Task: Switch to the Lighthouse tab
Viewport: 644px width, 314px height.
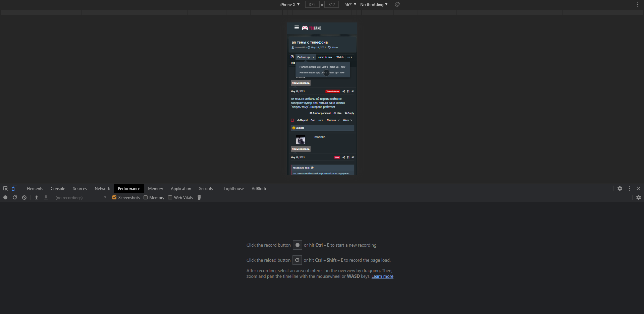Action: 234,189
